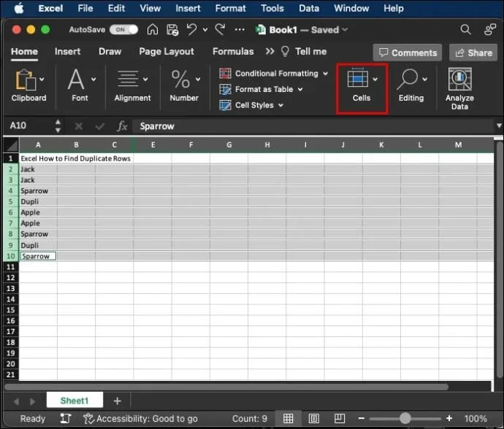The height and width of the screenshot is (429, 504).
Task: Open the Format menu in menu bar
Action: tap(230, 8)
